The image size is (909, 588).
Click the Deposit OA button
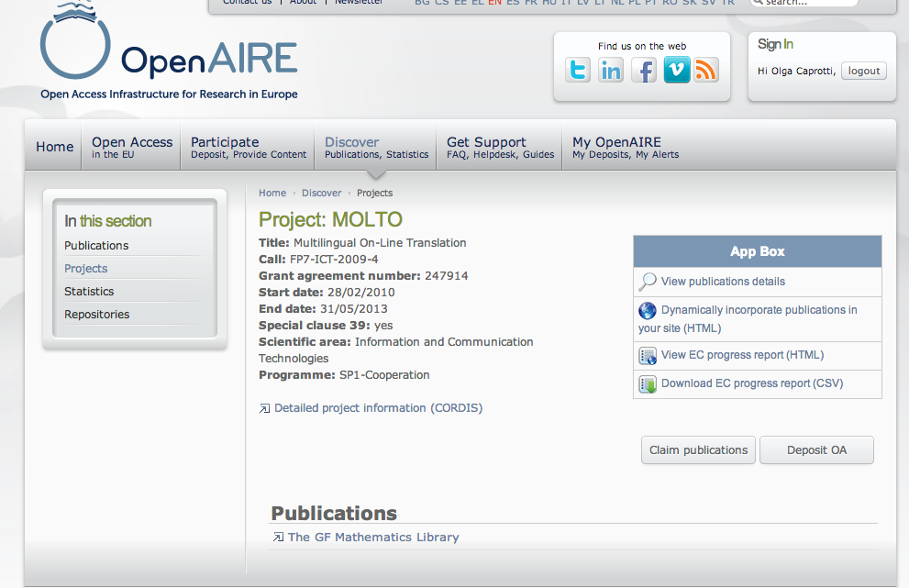(816, 450)
